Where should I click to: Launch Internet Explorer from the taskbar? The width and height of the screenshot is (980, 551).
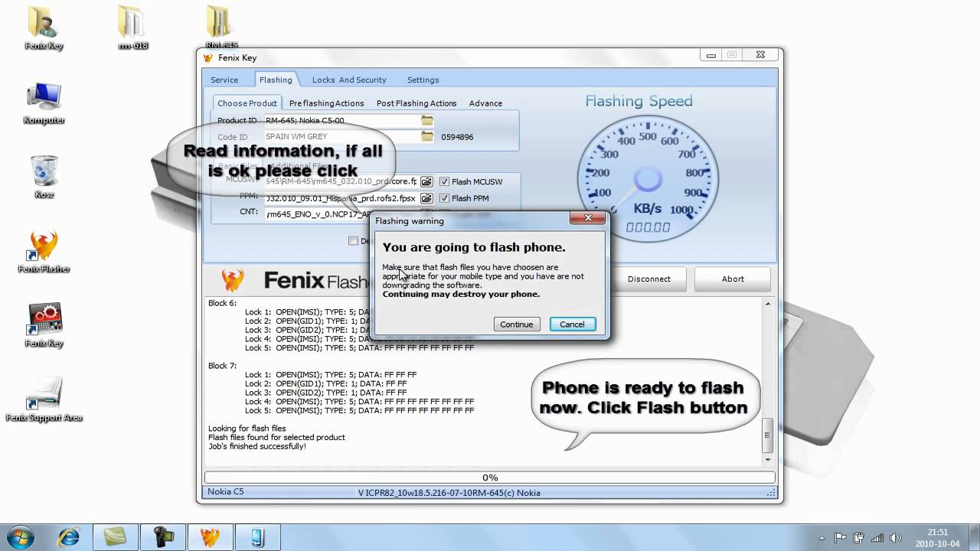(69, 537)
